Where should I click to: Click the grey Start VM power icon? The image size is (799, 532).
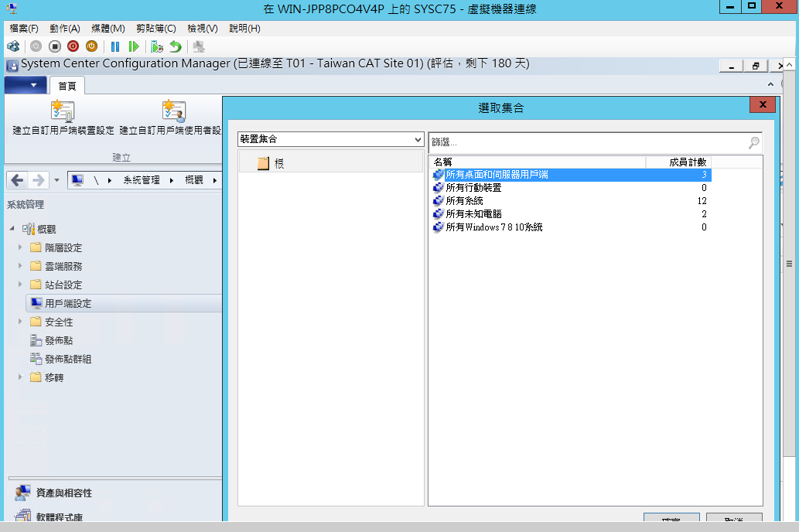pos(36,46)
